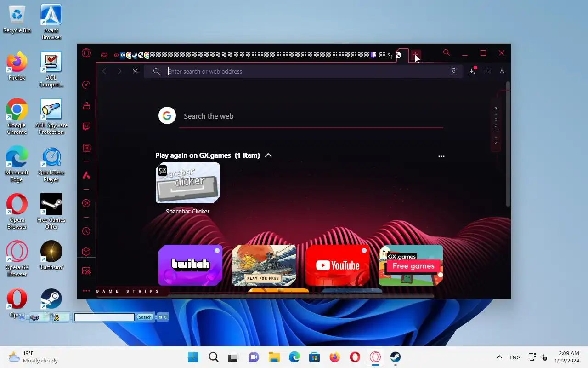Open the profile account icon
This screenshot has height=368, width=588.
coord(502,71)
